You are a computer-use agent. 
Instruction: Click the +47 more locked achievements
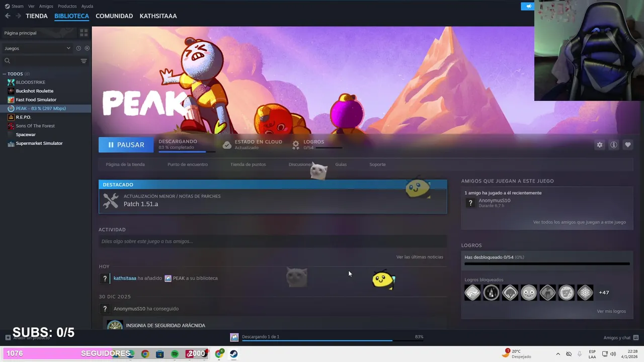click(x=604, y=293)
